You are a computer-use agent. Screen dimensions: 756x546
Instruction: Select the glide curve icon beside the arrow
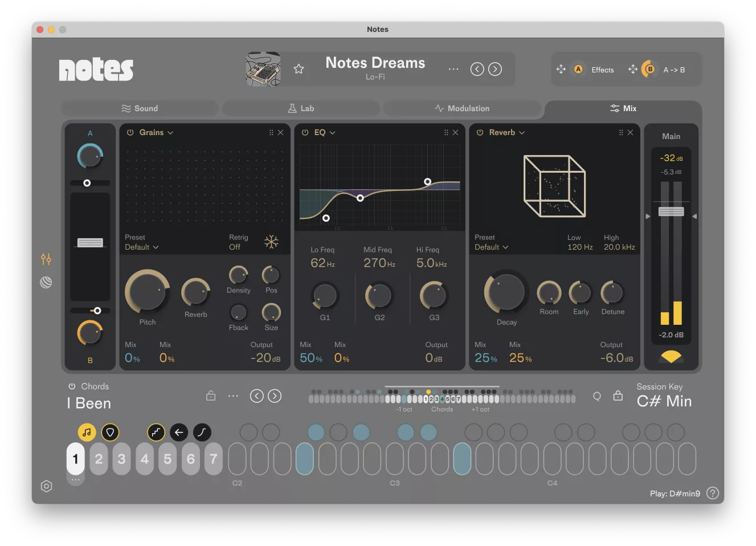[x=202, y=432]
